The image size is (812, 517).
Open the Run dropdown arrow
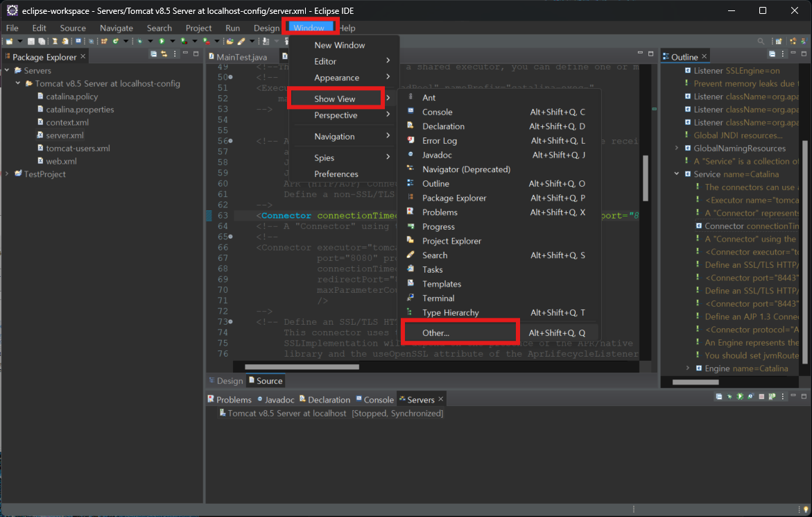pos(173,41)
